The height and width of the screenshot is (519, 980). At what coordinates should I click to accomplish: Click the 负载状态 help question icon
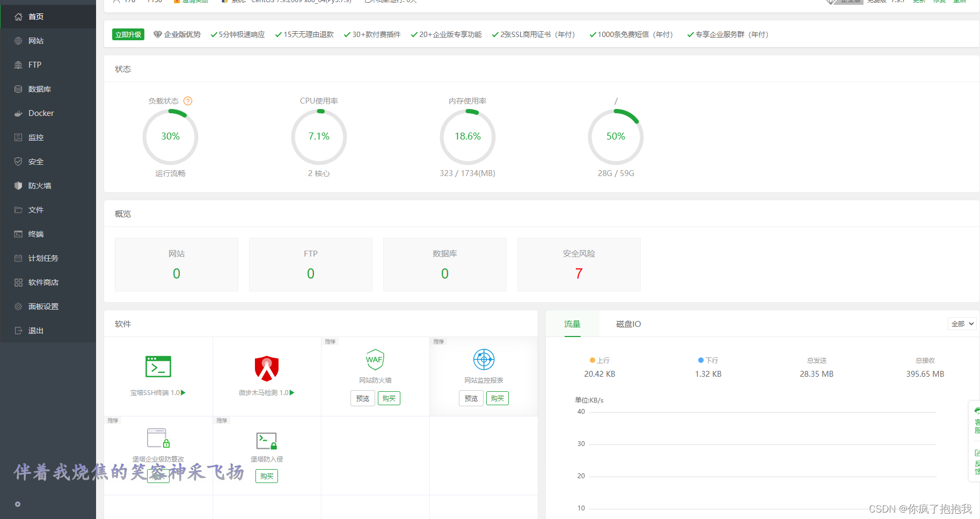(188, 101)
